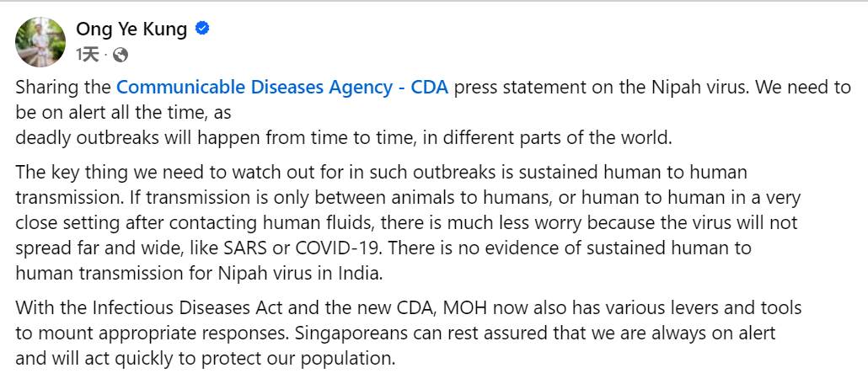Open the post's 1天 timestamp
Viewport: 868px width, 384px height.
87,56
